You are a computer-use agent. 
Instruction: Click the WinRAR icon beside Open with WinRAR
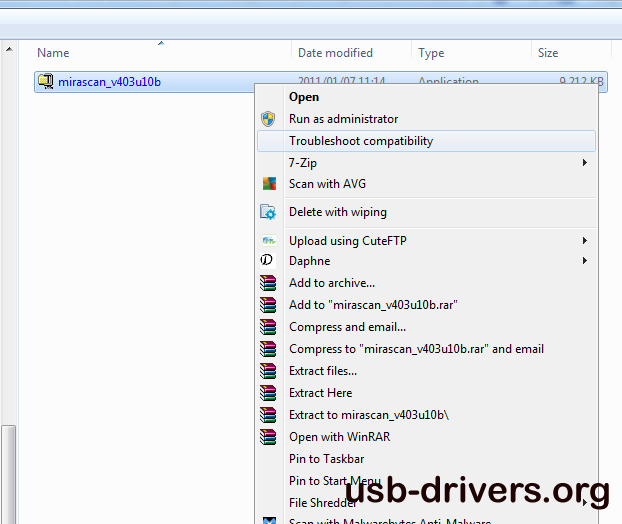tap(268, 437)
